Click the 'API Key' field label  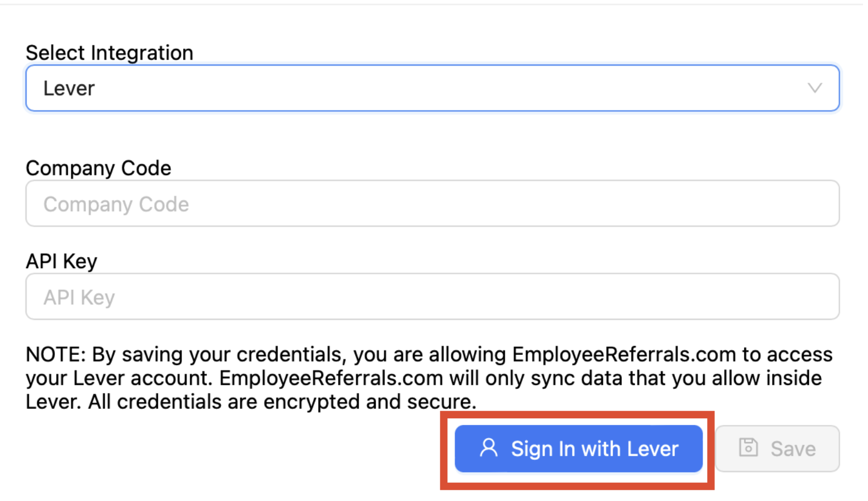[x=61, y=260]
